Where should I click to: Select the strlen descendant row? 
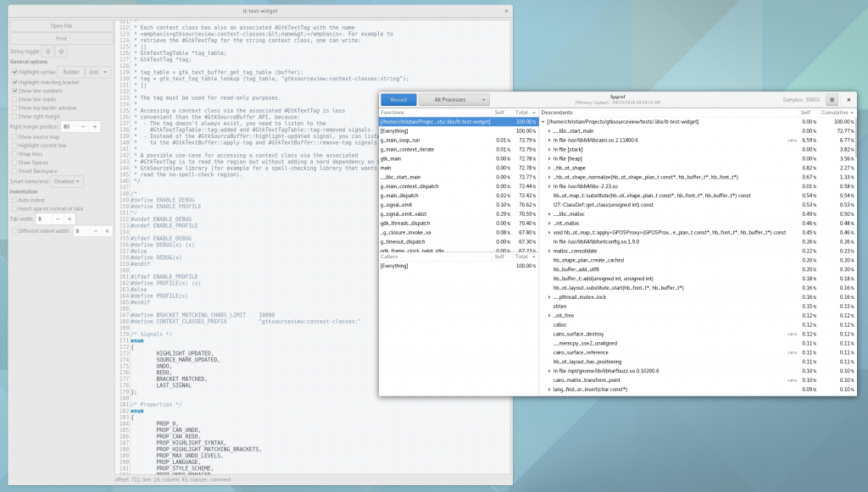pos(698,307)
